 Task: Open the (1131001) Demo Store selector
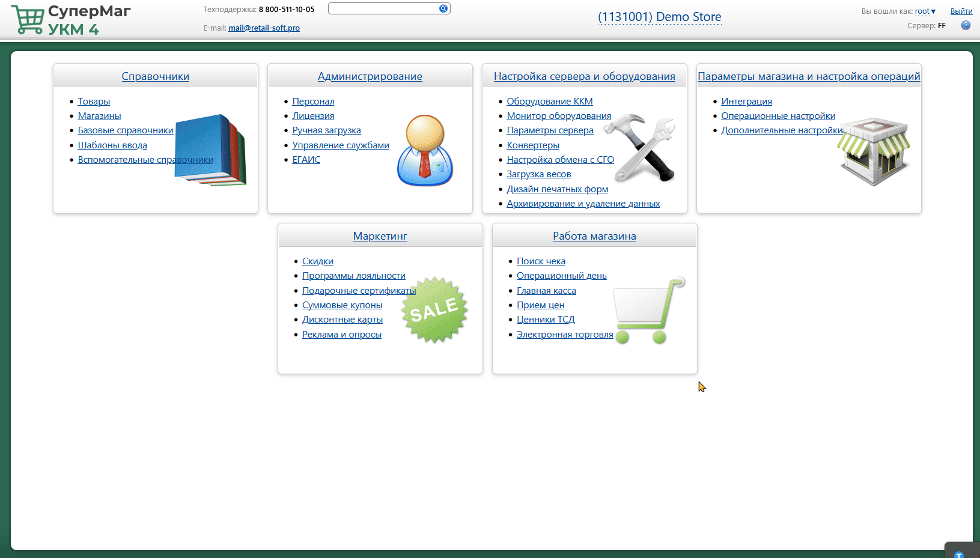click(x=659, y=17)
